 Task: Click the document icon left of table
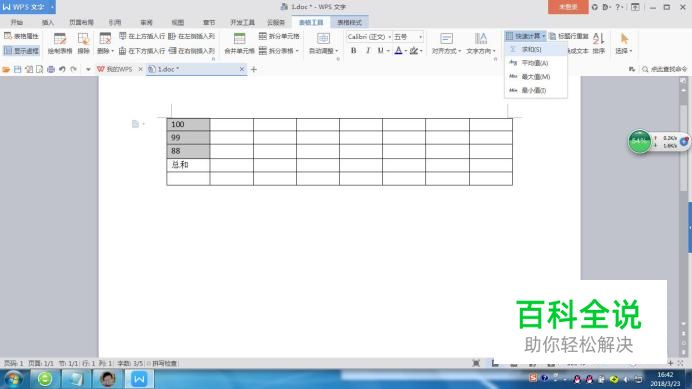tap(135, 124)
